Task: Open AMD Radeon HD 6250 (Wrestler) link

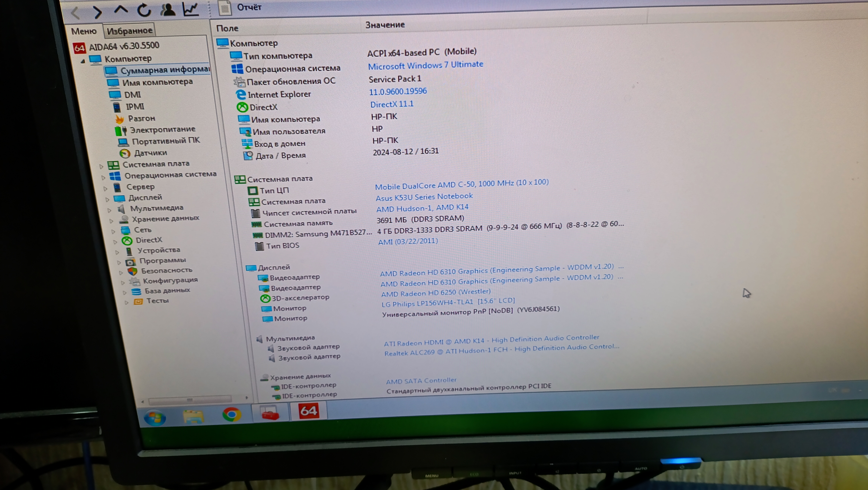Action: pos(436,292)
